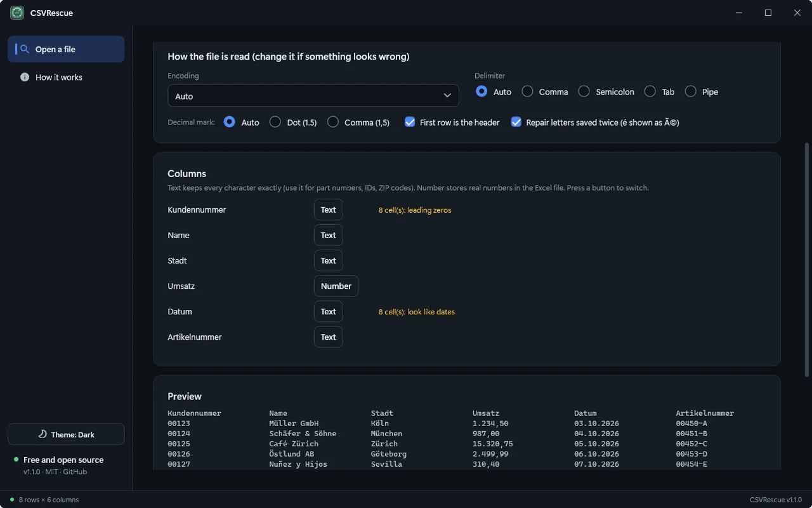Click preview cell Café Zürich
Viewport: 812px width, 508px height.
tap(294, 444)
